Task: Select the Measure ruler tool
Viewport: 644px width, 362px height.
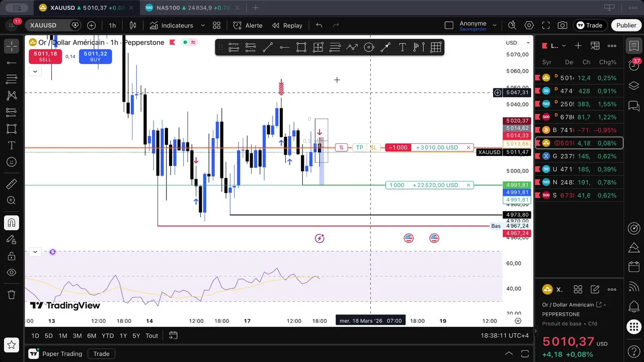Action: pos(11,184)
